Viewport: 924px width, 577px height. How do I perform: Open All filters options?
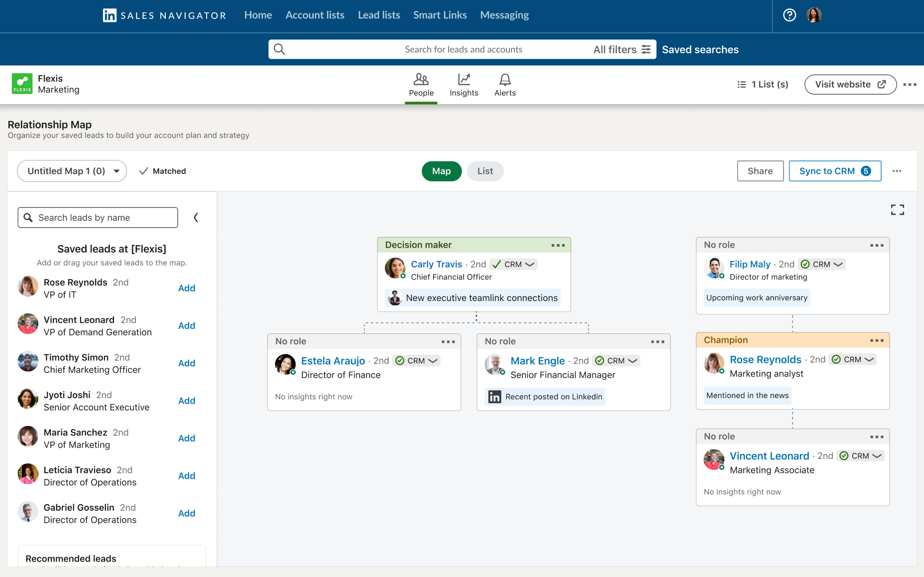click(x=622, y=49)
